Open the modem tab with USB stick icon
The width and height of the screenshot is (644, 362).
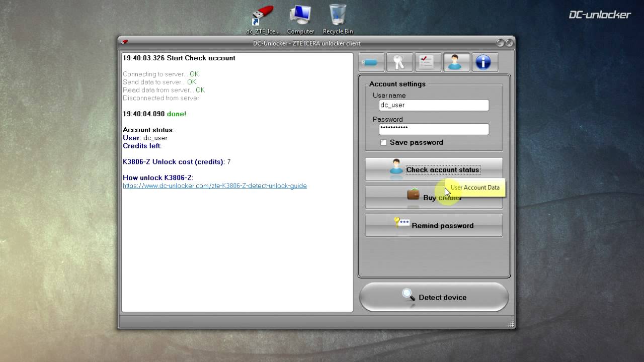tap(371, 62)
